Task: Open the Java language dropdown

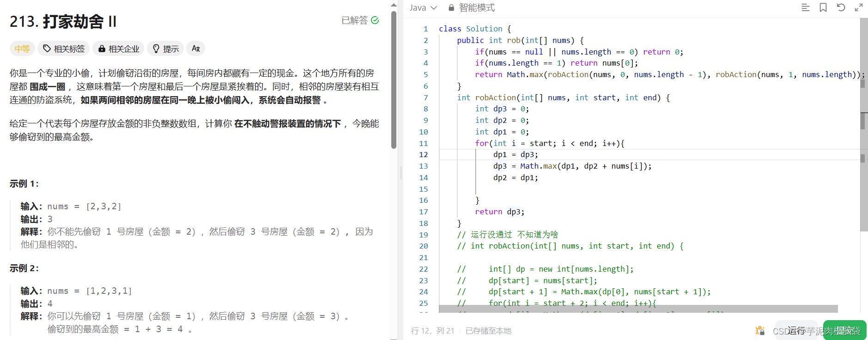Action: point(423,8)
